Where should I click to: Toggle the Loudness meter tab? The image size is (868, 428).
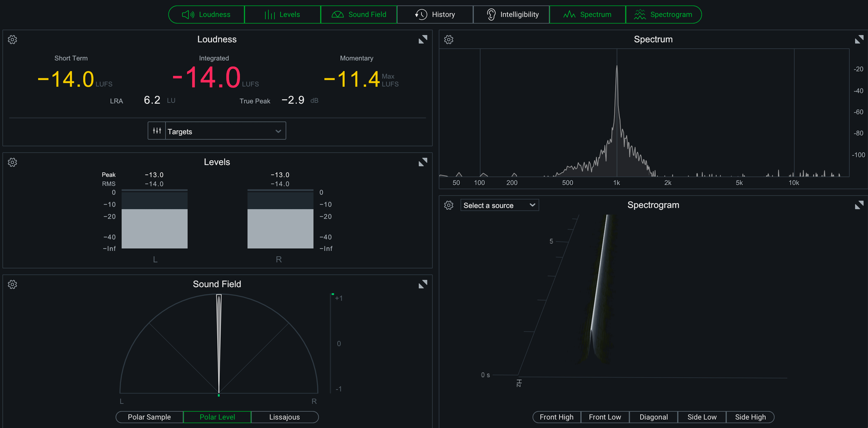pos(206,15)
